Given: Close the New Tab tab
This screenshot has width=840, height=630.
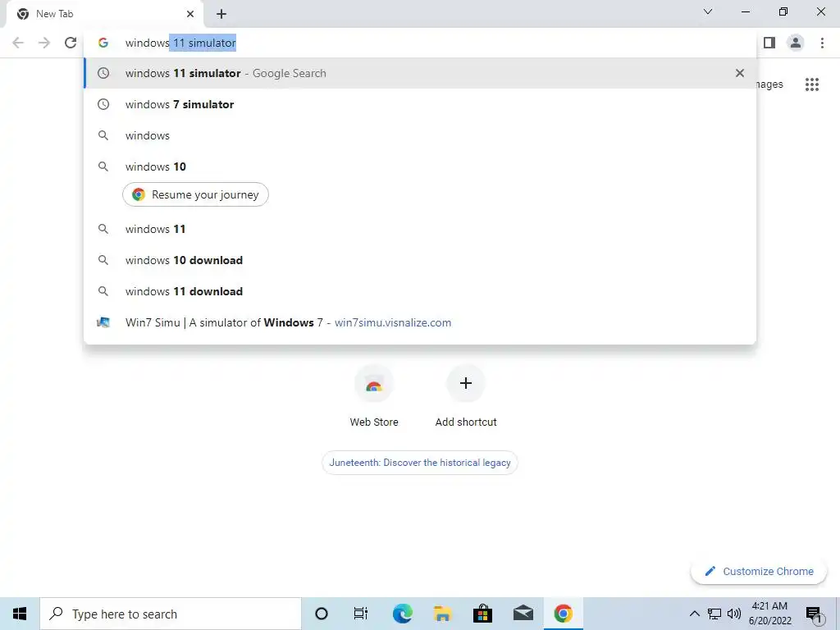Looking at the screenshot, I should point(190,14).
